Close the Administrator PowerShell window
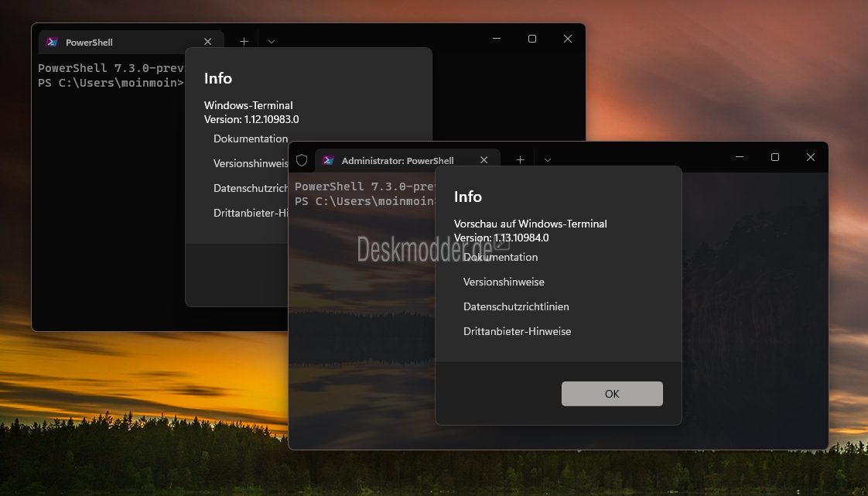The width and height of the screenshot is (868, 496). (811, 157)
